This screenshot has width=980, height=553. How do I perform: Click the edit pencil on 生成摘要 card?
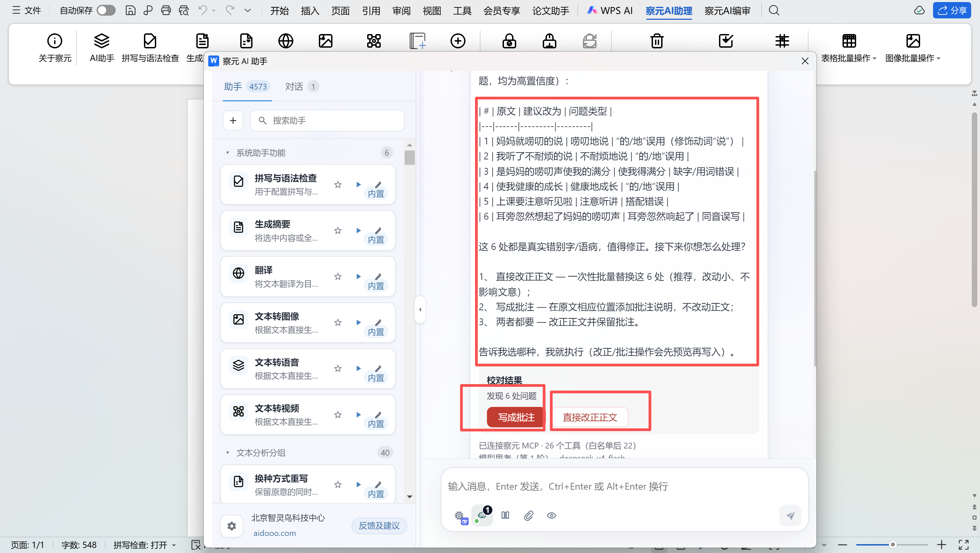point(378,231)
